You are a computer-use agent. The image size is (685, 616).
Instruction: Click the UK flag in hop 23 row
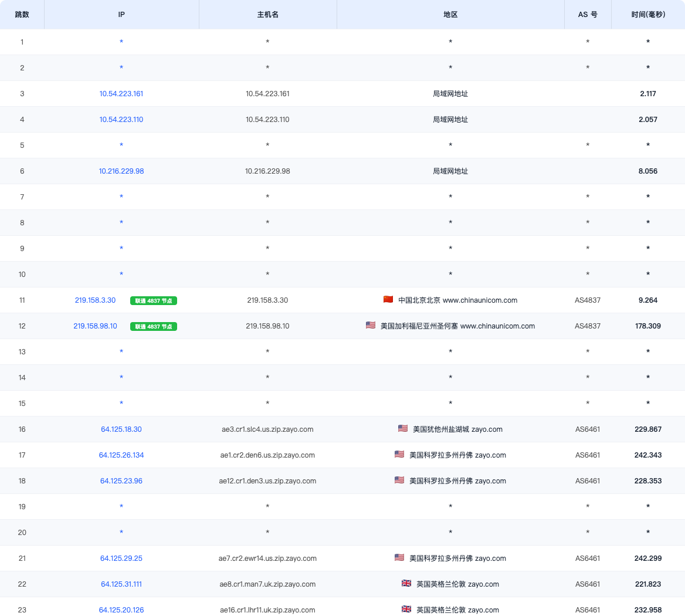pos(406,609)
